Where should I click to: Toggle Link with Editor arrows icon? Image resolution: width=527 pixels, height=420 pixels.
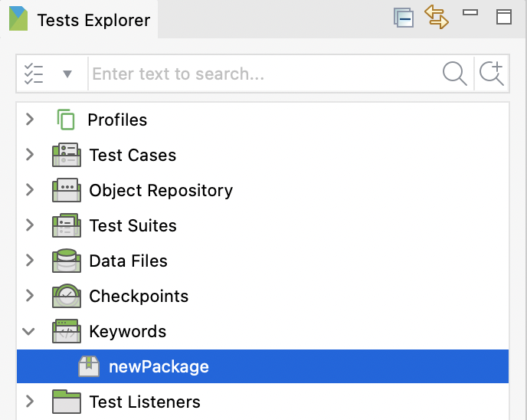(x=437, y=17)
